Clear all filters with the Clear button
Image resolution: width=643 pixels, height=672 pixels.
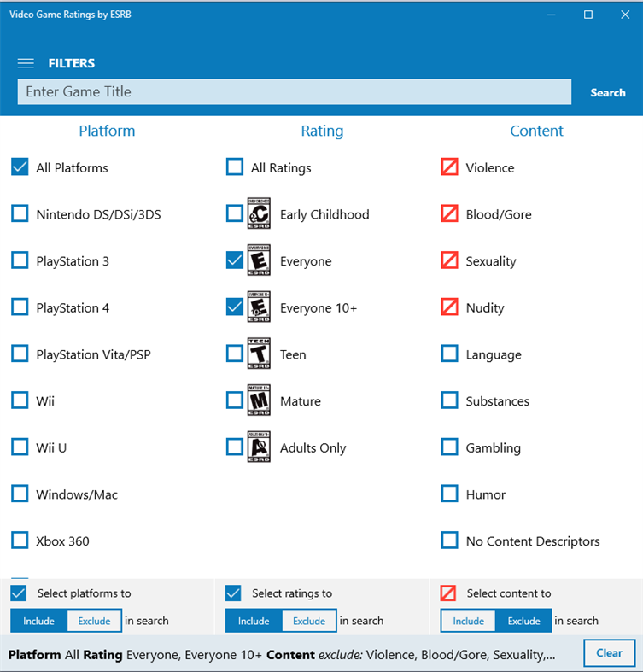(x=609, y=653)
